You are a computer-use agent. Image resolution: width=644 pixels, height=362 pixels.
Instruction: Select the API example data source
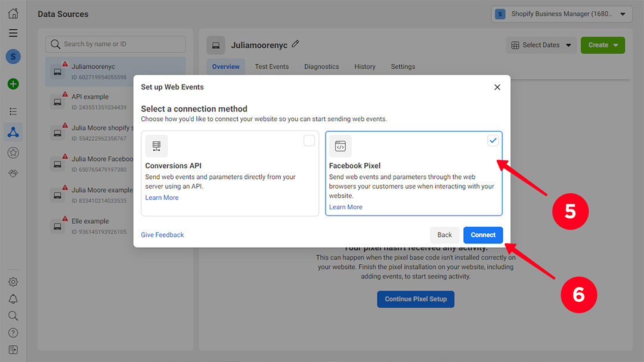pyautogui.click(x=88, y=102)
